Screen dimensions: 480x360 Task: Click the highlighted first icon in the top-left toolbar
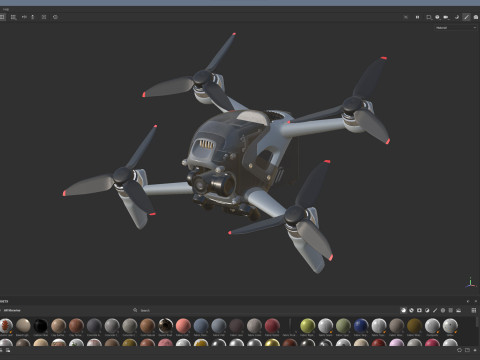[x=2, y=17]
